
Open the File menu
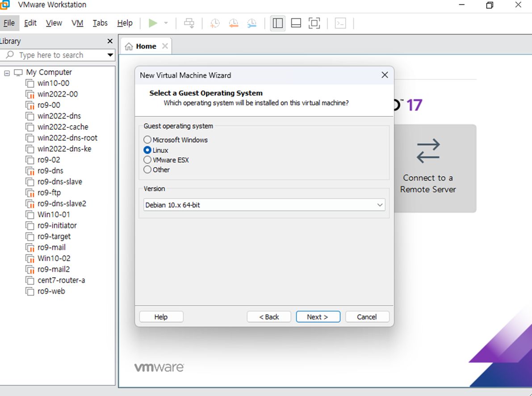(9, 23)
